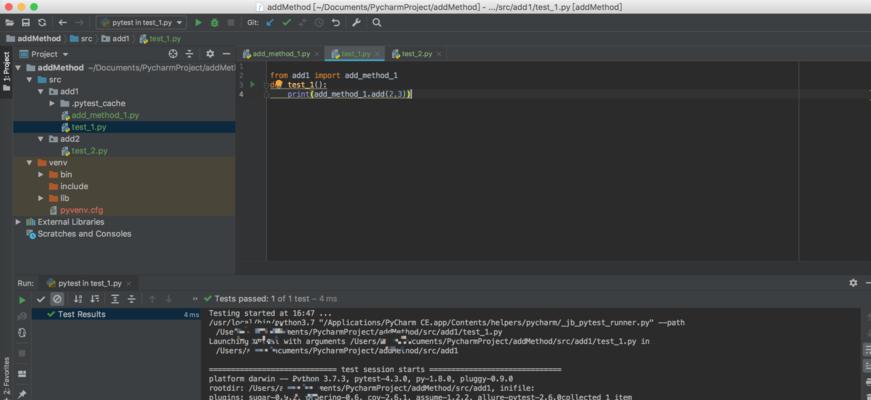Collapse the add2 folder arrow

tap(41, 139)
